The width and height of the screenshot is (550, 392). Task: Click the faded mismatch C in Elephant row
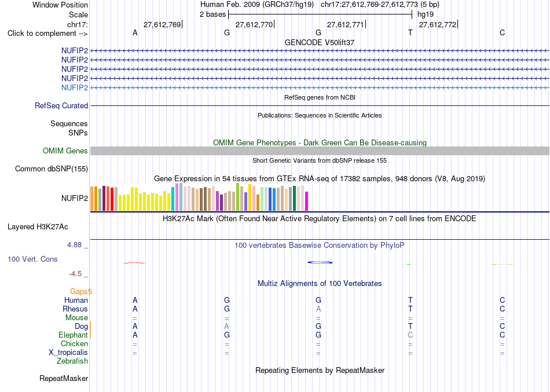click(x=410, y=335)
